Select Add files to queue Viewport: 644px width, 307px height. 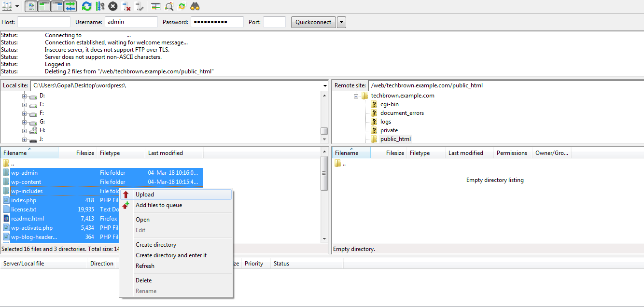pos(159,205)
